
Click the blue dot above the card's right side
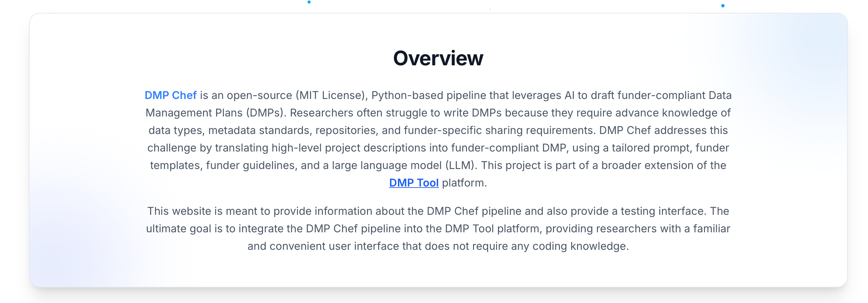pyautogui.click(x=723, y=6)
